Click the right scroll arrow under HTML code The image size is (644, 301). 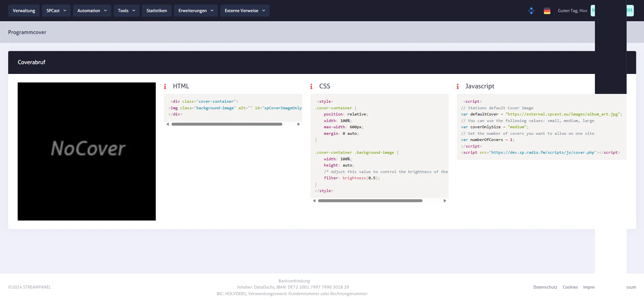[x=298, y=124]
